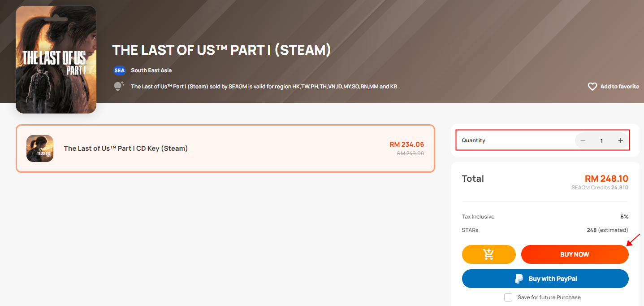Click the SEA region badge icon
Screen dimensions: 644x306
click(x=120, y=70)
